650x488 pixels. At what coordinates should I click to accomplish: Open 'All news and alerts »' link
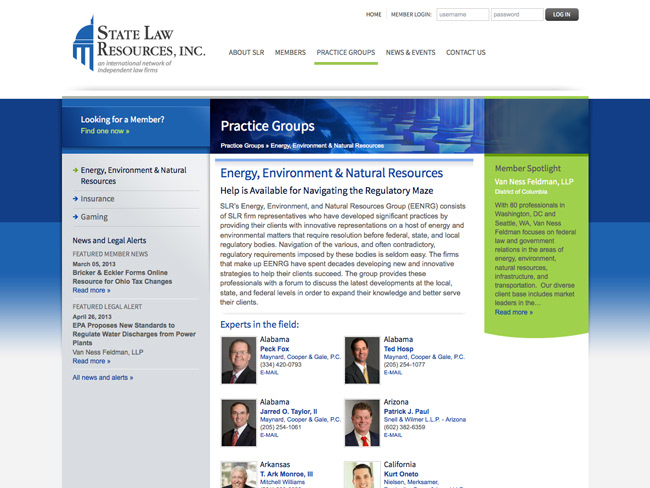pyautogui.click(x=103, y=378)
